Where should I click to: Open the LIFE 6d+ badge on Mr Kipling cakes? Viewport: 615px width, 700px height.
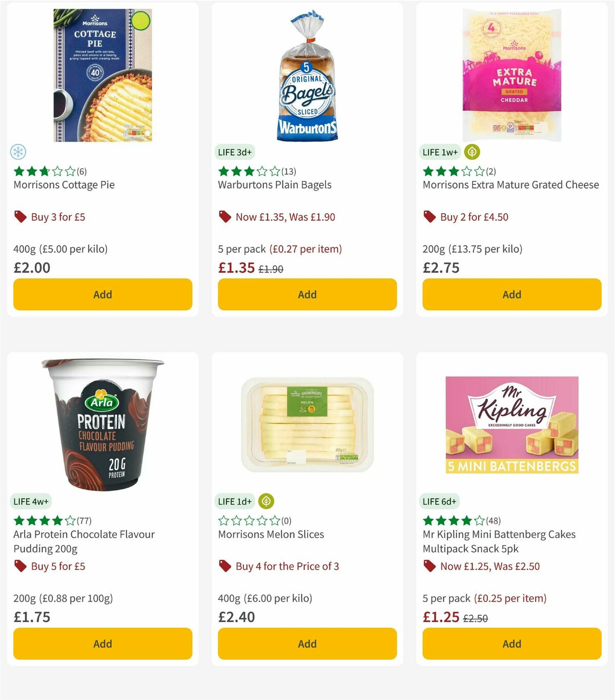[440, 501]
